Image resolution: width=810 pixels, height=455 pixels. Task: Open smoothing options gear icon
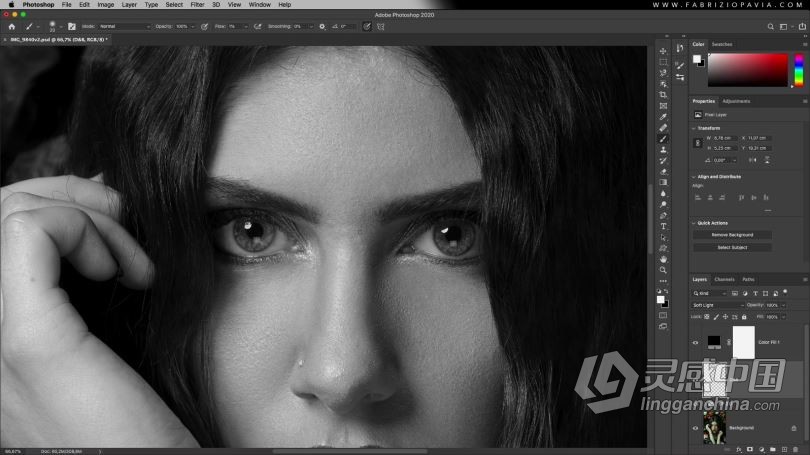[322, 26]
